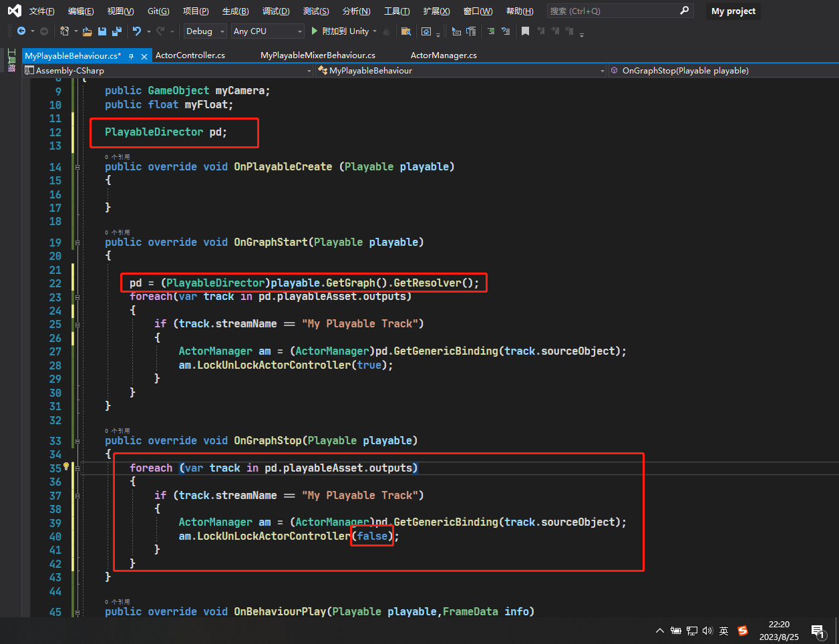Close the MyPlayableBehaviour.cs tab
The width and height of the screenshot is (839, 644).
144,56
